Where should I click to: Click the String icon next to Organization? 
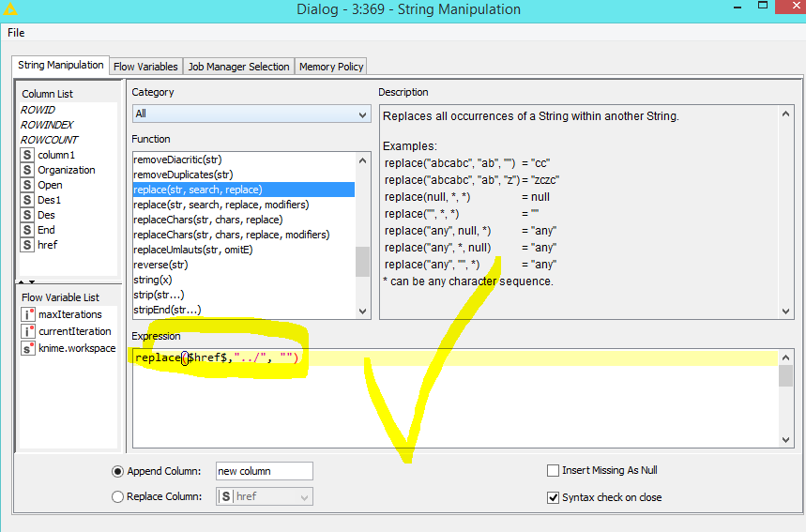pos(27,170)
